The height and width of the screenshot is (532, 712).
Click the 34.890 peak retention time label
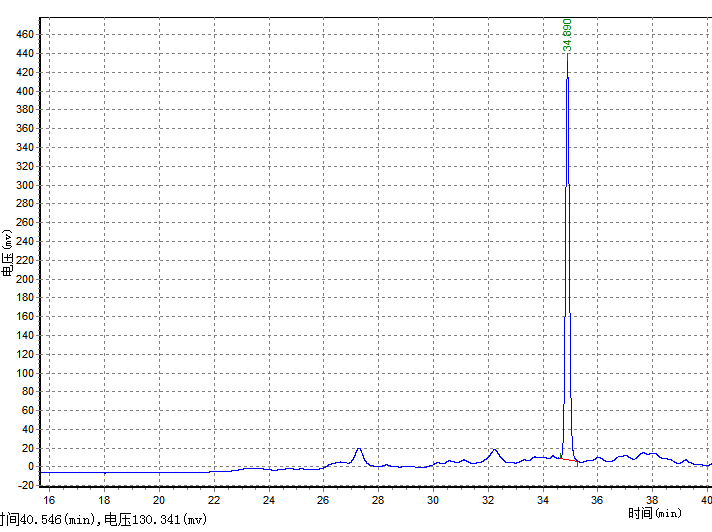pyautogui.click(x=567, y=34)
